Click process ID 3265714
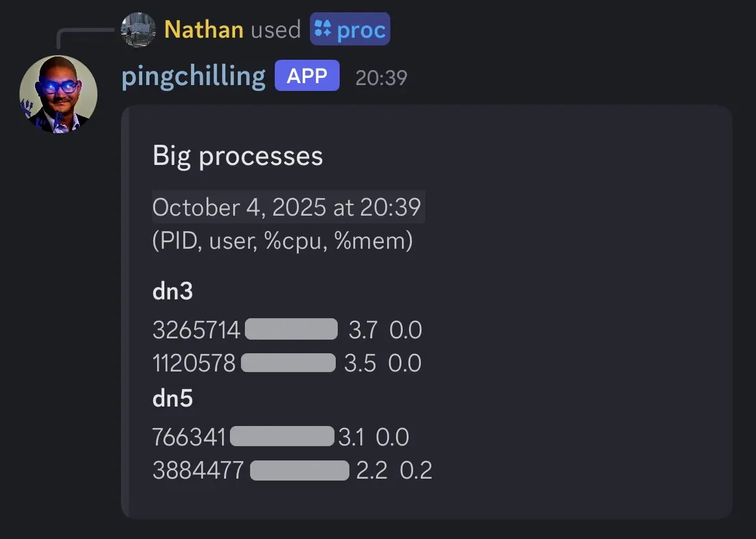 (x=196, y=330)
